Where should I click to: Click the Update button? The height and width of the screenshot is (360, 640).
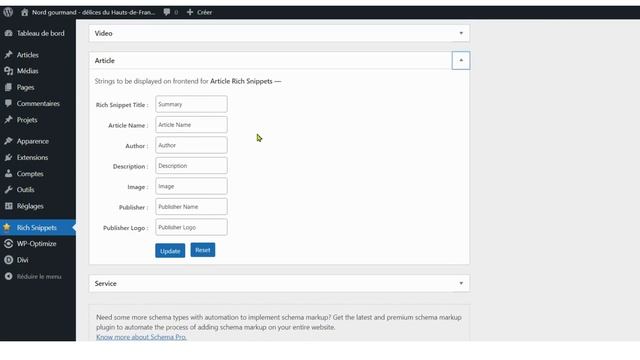[x=170, y=251]
